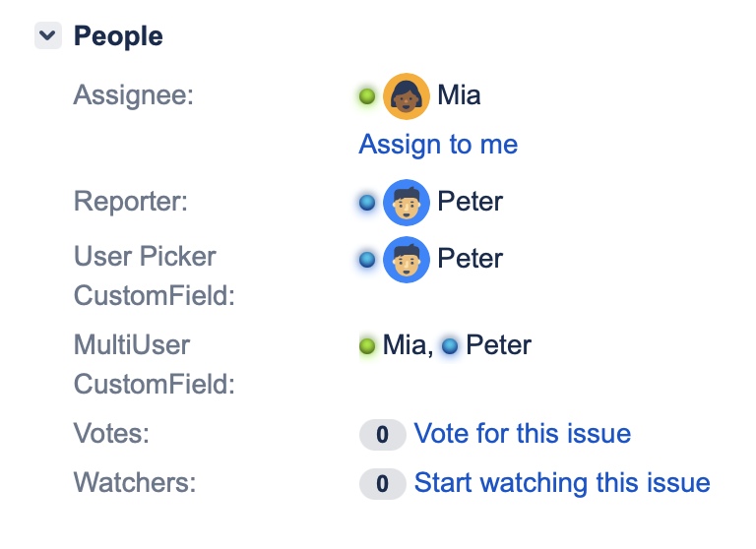Click blue status dot in User Picker row

click(x=367, y=260)
